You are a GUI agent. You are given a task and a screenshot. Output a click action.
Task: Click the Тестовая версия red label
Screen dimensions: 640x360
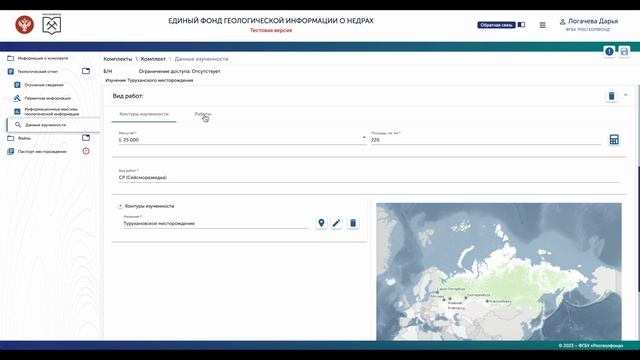pyautogui.click(x=271, y=30)
